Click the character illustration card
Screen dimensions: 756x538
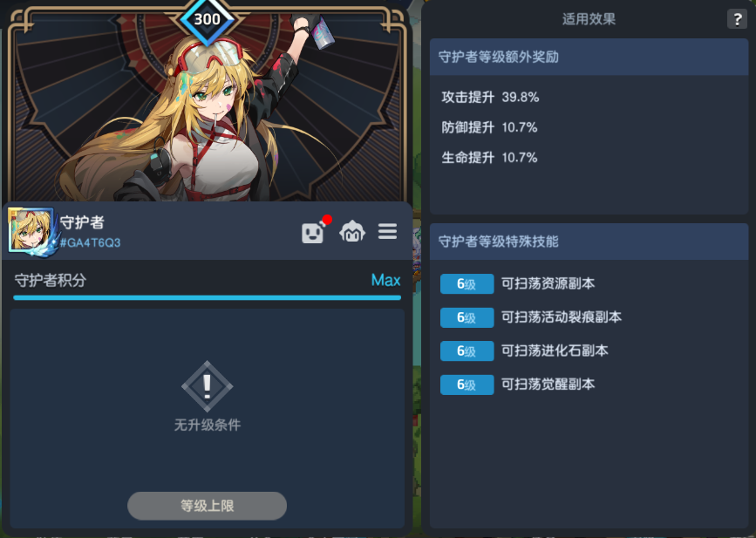(x=208, y=104)
